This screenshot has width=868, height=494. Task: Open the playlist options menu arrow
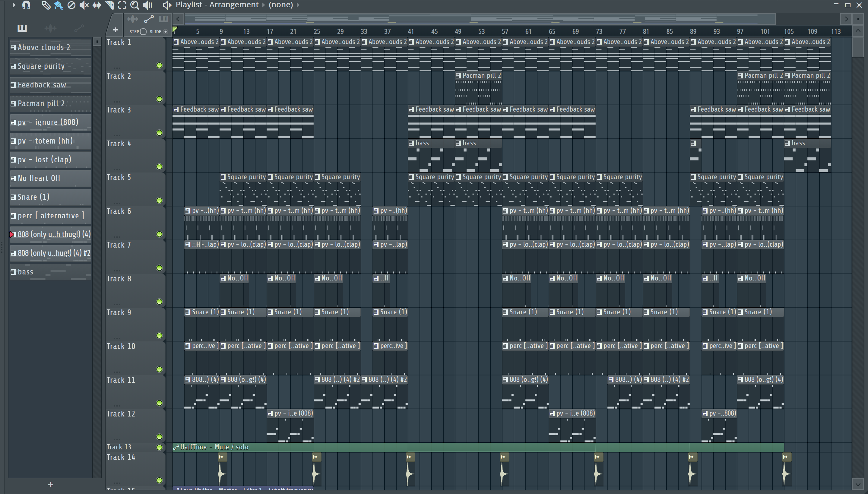[x=14, y=5]
